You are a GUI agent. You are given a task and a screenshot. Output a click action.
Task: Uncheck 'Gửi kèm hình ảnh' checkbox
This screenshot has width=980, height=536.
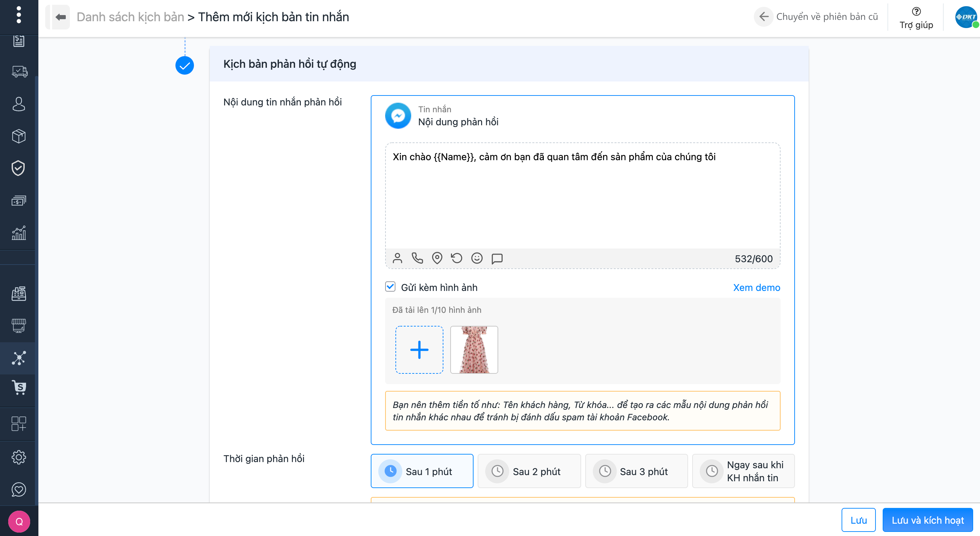pyautogui.click(x=390, y=286)
